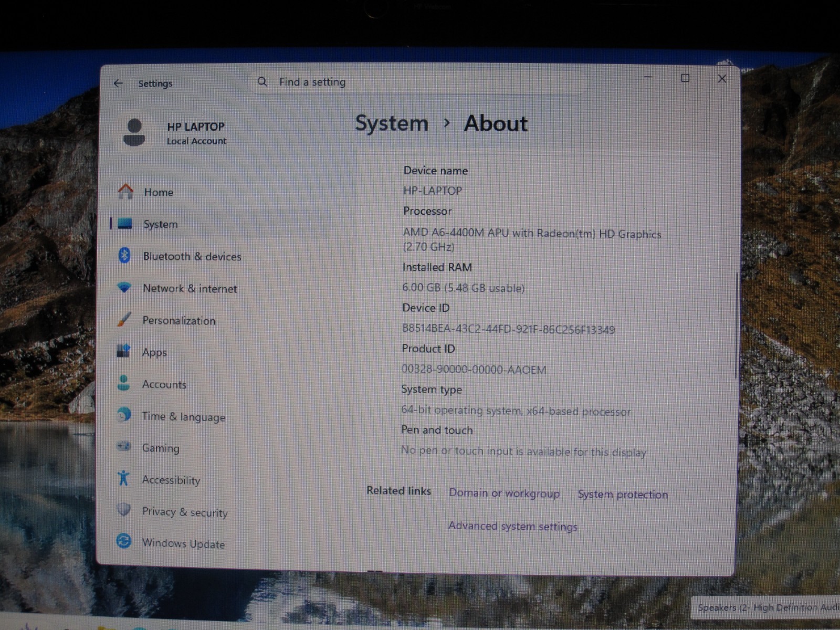The image size is (840, 630).
Task: Click the back arrow in Settings
Action: click(118, 83)
